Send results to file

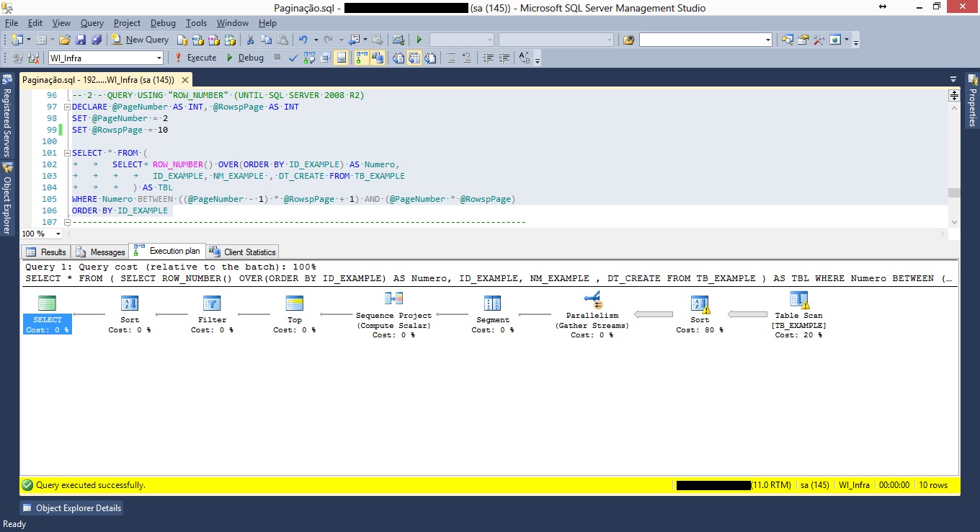click(x=430, y=58)
